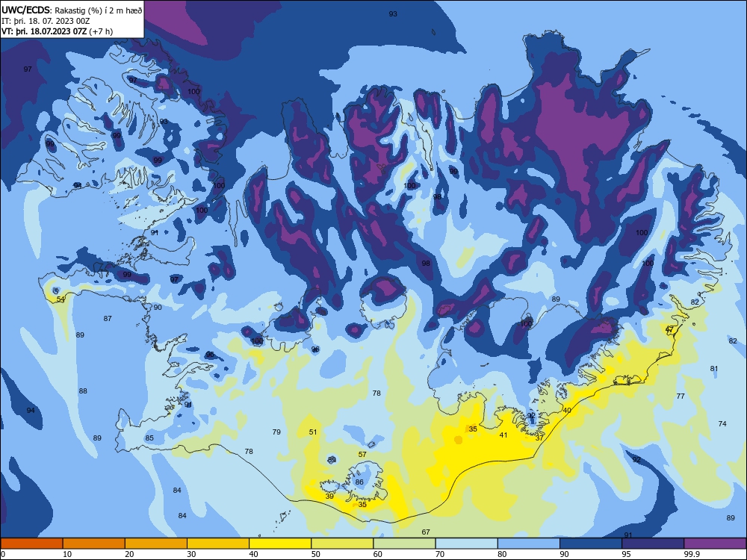Click the humidity value '81' on the map
The height and width of the screenshot is (560, 747).
(x=713, y=369)
